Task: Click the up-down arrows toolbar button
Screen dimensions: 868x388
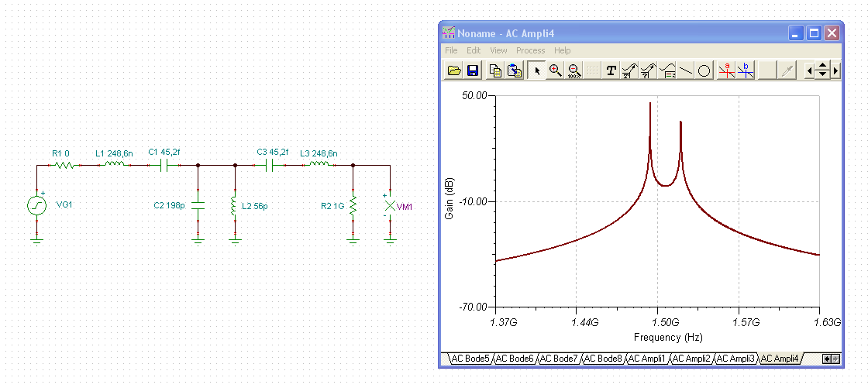Action: [x=822, y=70]
